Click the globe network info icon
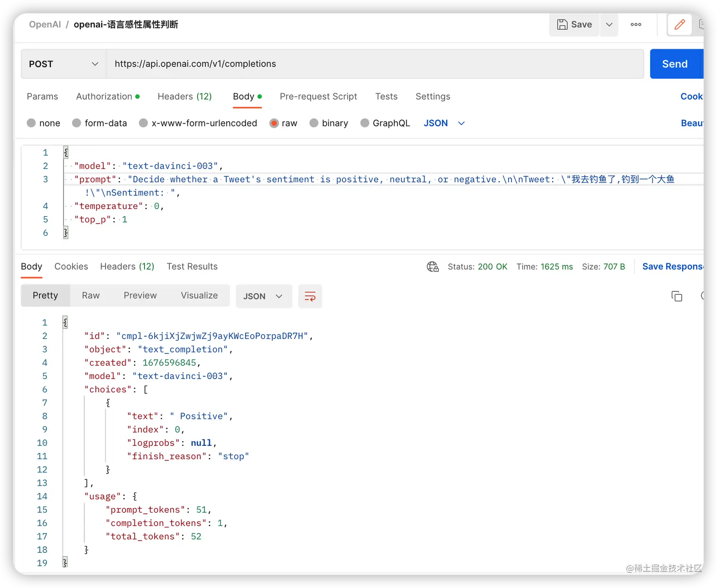The width and height of the screenshot is (717, 588). click(x=432, y=267)
